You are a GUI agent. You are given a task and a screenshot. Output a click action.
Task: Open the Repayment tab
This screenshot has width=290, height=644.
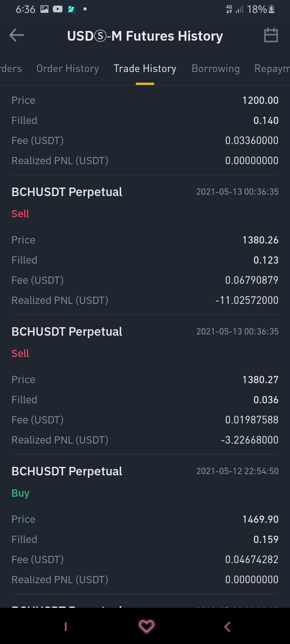coord(272,69)
